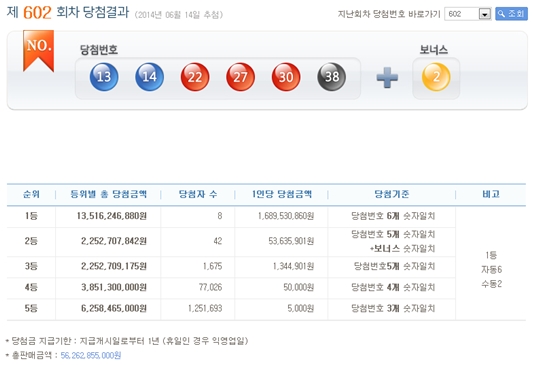Open the past draw number dropdown arrow
This screenshot has height=365, width=540.
coord(485,14)
